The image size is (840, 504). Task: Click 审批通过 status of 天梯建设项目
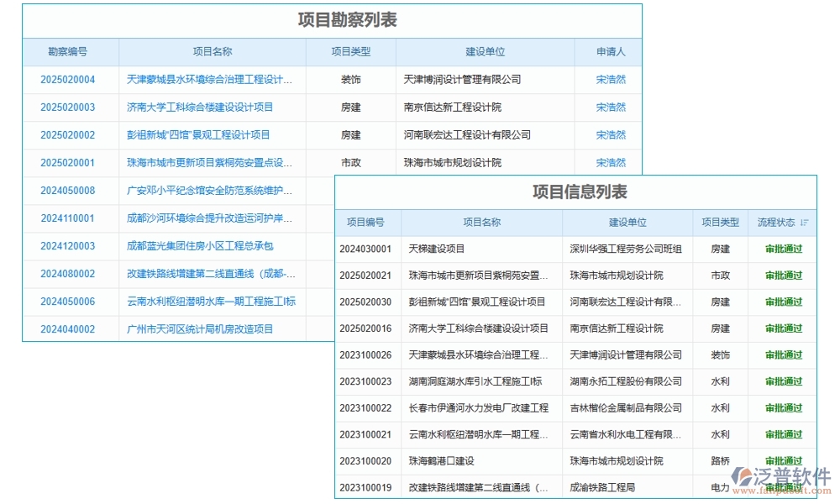coord(783,249)
